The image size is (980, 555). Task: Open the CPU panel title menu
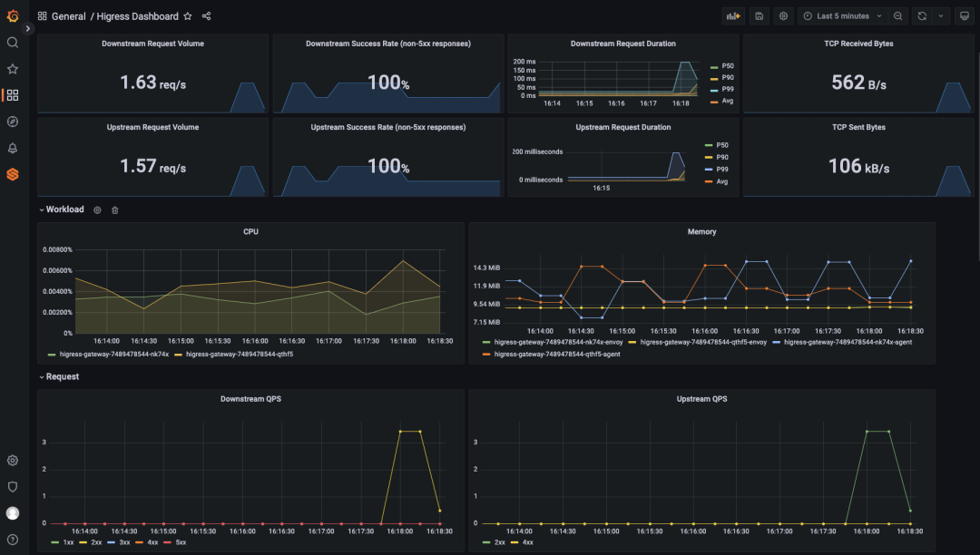250,231
